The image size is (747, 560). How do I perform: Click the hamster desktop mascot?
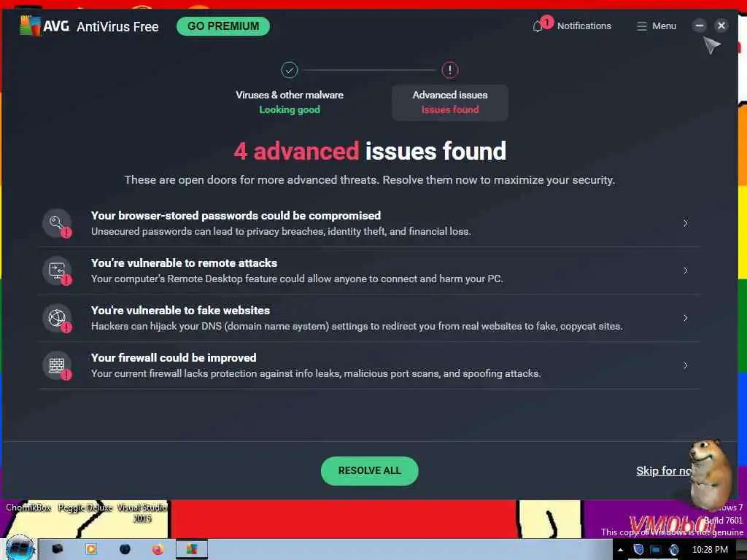711,474
